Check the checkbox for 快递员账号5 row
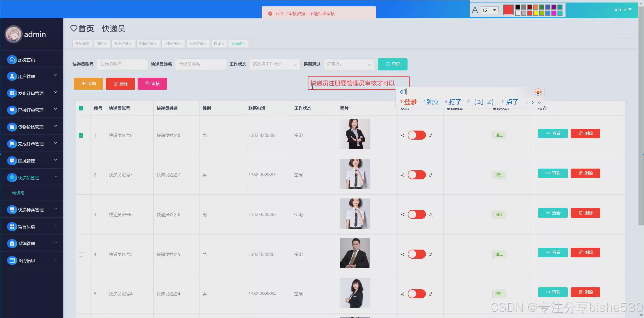The height and width of the screenshot is (318, 644). pos(81,254)
